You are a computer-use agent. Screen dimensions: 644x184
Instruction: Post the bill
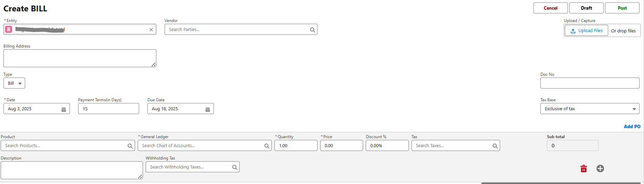point(622,8)
